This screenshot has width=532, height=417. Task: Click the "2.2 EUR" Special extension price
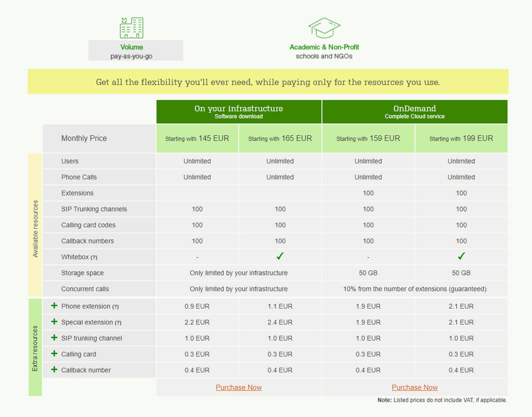point(197,322)
